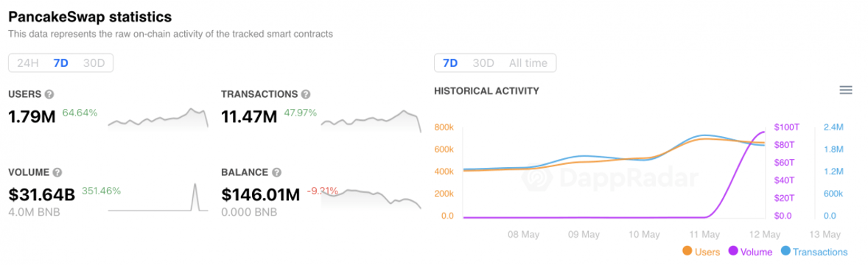868x265 pixels.
Task: Select the 7D chart range
Action: (450, 63)
